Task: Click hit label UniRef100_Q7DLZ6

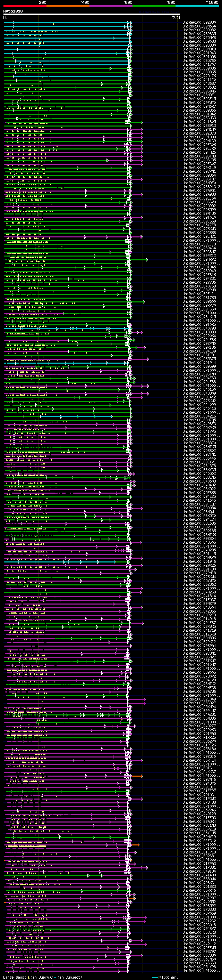Action: click(199, 76)
